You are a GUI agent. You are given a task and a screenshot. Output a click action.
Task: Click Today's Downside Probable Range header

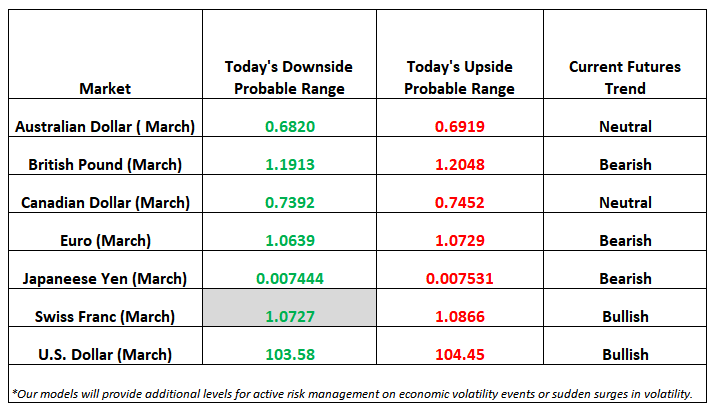coord(289,77)
